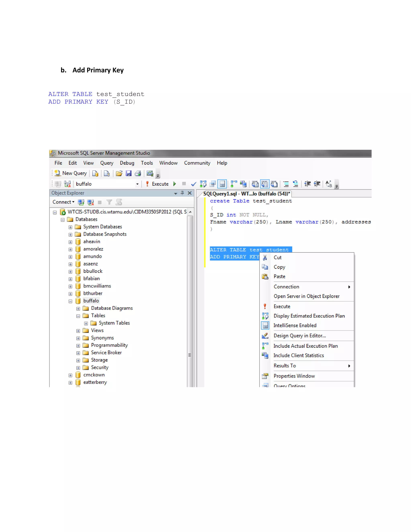Viewport: 411px width, 532px height.
Task: Click Uncomment Selected Lines icon
Action: pyautogui.click(x=295, y=184)
